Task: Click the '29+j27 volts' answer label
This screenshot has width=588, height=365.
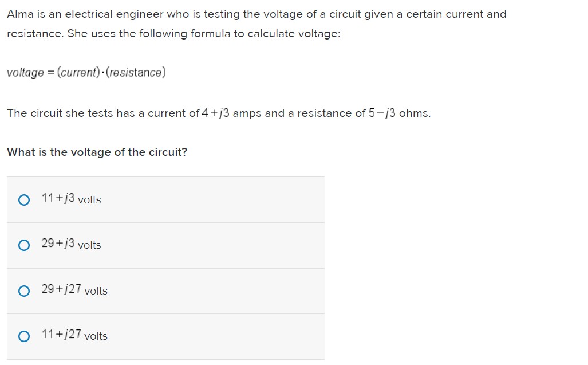Action: coord(74,289)
